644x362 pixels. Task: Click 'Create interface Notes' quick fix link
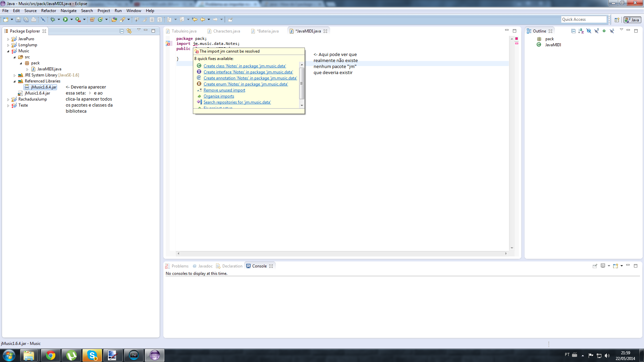tap(248, 72)
